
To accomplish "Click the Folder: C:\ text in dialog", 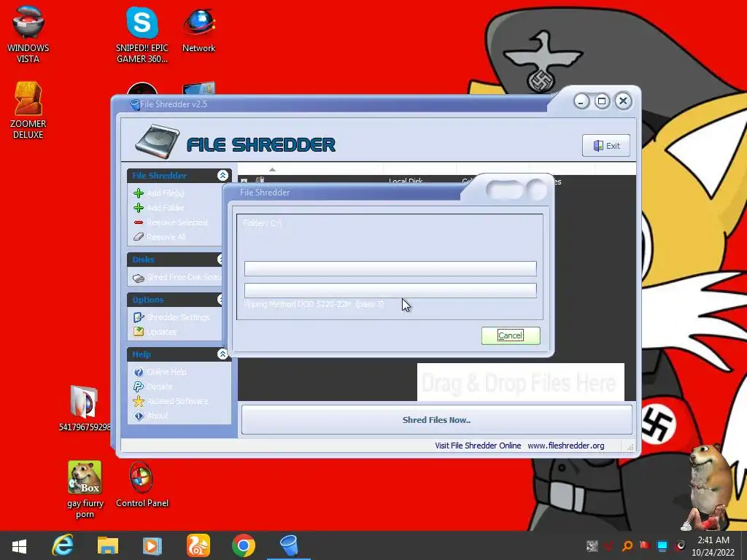I will tap(262, 223).
